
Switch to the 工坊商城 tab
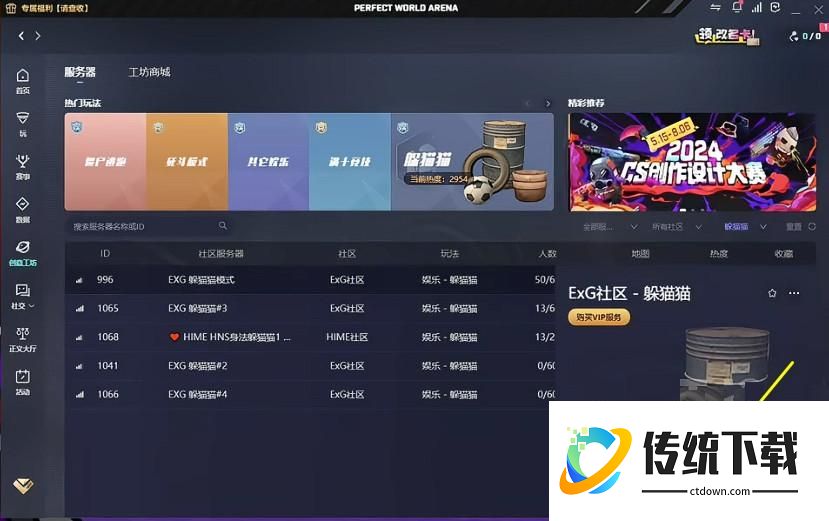pyautogui.click(x=149, y=72)
